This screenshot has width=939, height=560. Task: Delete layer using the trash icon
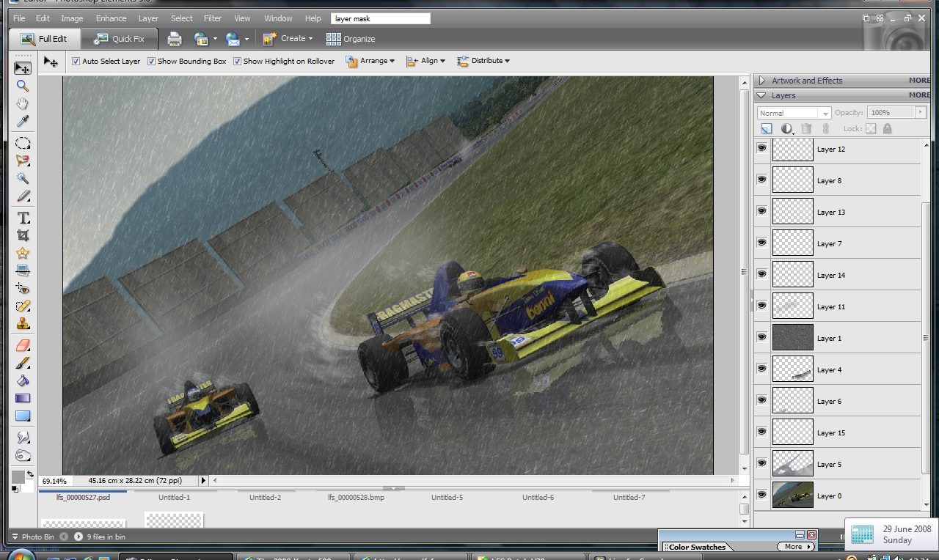pyautogui.click(x=807, y=129)
